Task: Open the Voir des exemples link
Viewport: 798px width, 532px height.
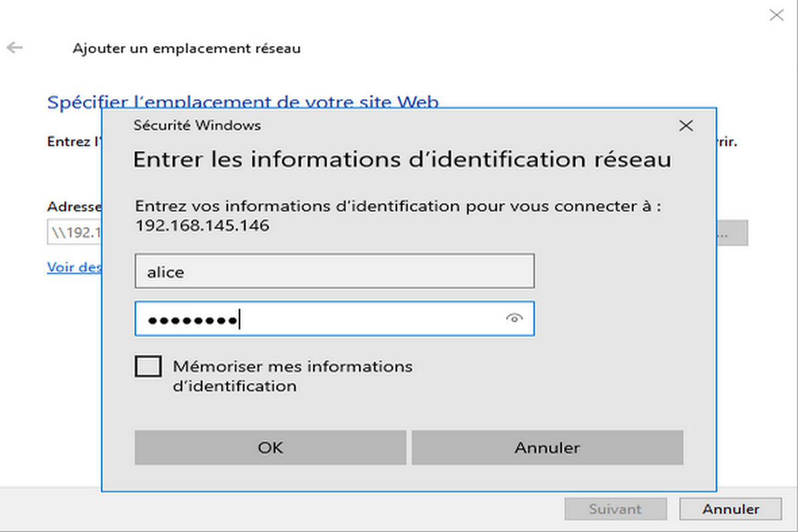Action: 74,267
